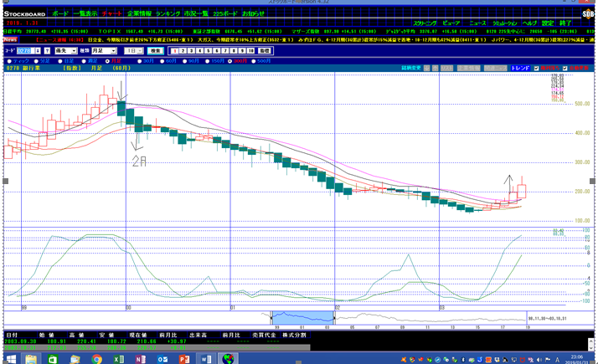Click the SDB logo icon
The height and width of the screenshot is (364, 598).
[x=588, y=14]
